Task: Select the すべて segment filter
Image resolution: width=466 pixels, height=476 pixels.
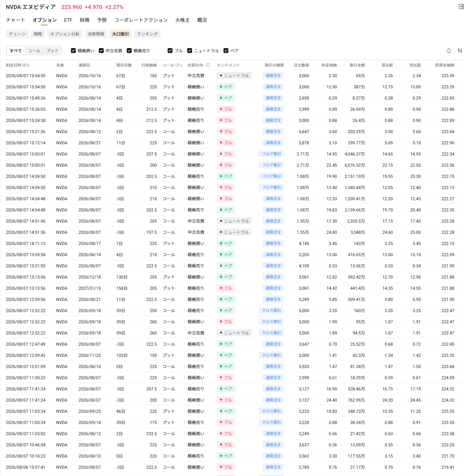Action: click(16, 51)
